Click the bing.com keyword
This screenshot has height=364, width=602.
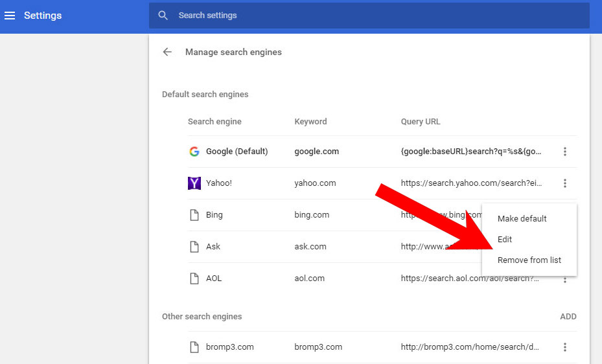(x=312, y=215)
